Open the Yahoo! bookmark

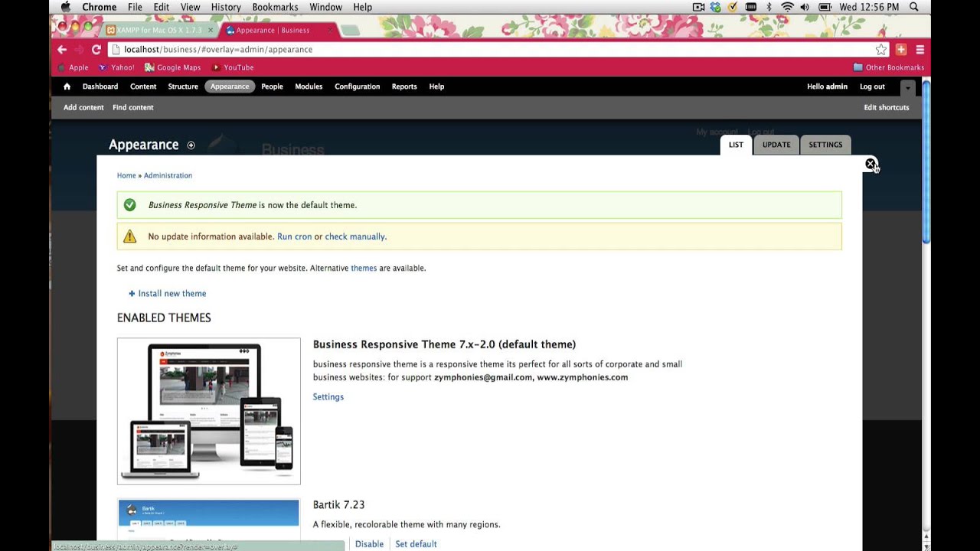116,67
